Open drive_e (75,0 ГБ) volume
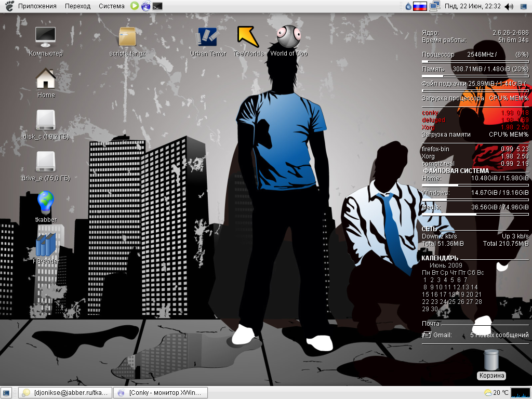 (46, 162)
